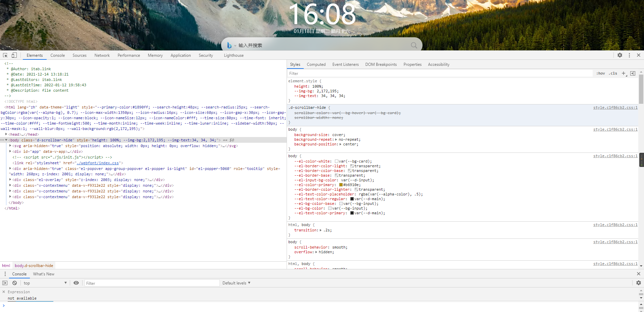The height and width of the screenshot is (312, 644).
Task: Open the Application tab
Action: pyautogui.click(x=181, y=55)
